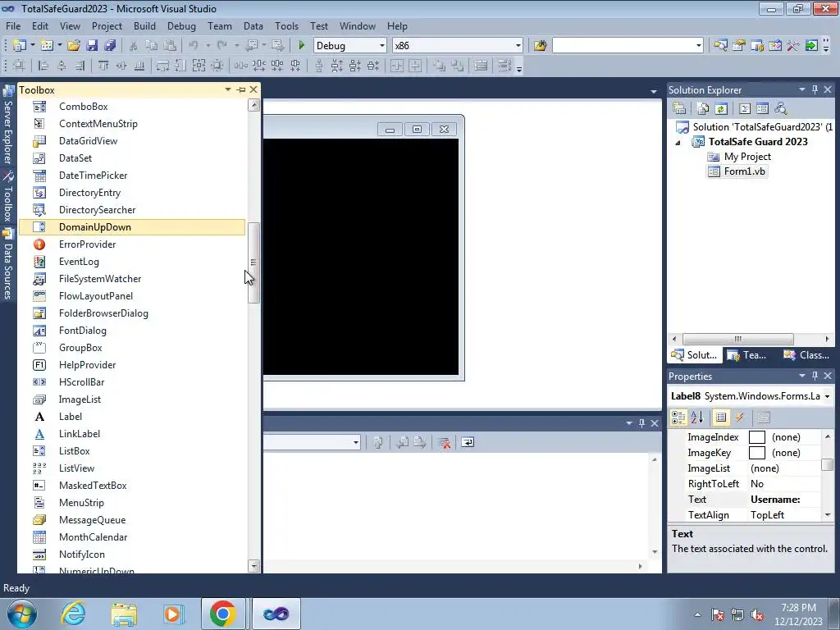Toggle Categorized view in the Properties panel
840x630 pixels.
(x=678, y=418)
